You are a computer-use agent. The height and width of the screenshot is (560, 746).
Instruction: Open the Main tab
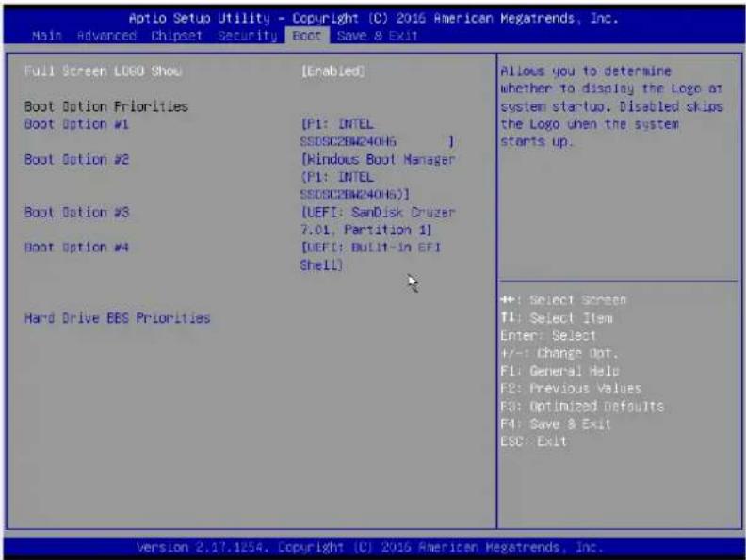click(x=47, y=36)
